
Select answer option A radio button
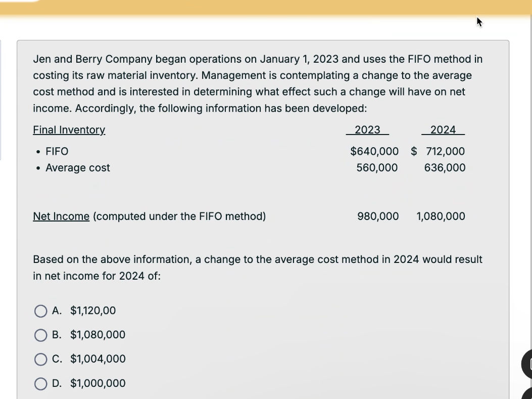pyautogui.click(x=40, y=311)
